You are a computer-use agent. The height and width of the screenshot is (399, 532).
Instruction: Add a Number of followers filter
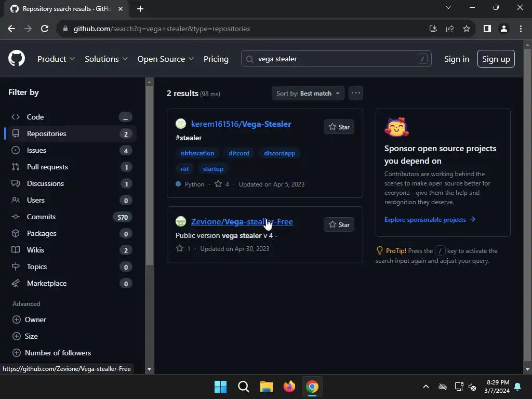point(51,353)
